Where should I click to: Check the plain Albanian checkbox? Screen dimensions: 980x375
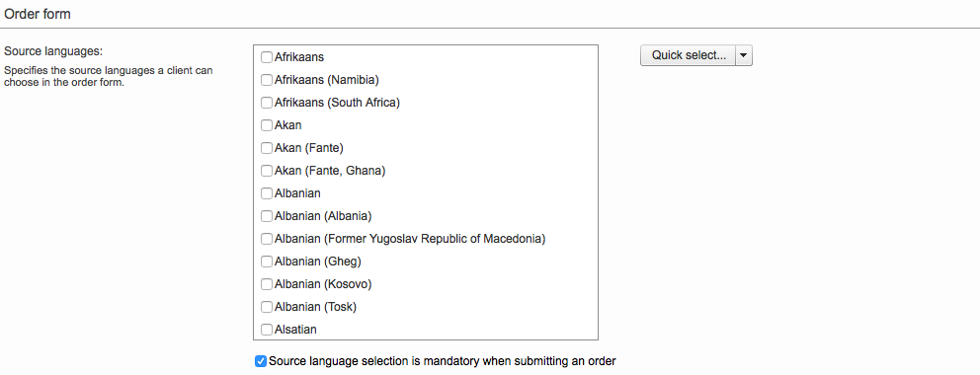[267, 193]
